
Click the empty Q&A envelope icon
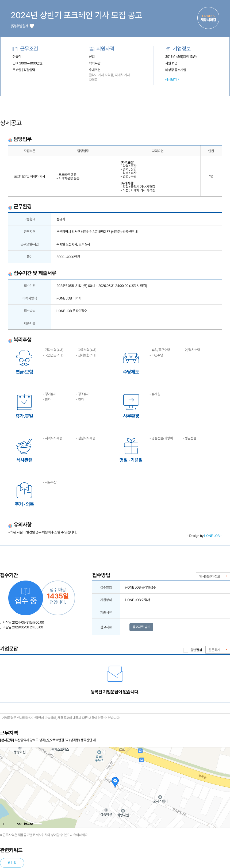[x=115, y=674]
